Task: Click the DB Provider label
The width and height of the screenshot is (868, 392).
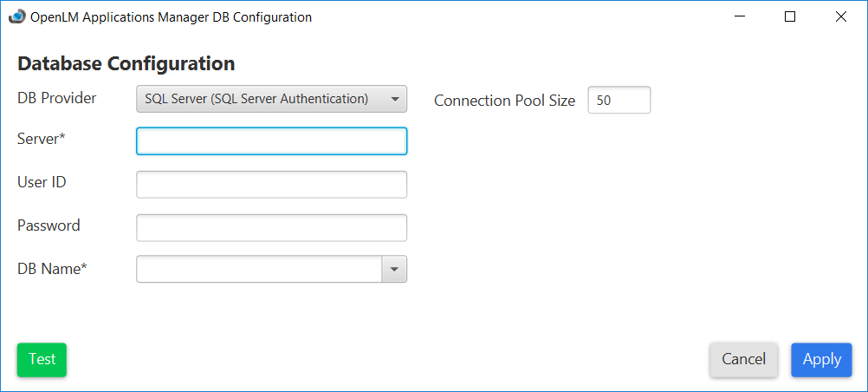Action: click(57, 98)
